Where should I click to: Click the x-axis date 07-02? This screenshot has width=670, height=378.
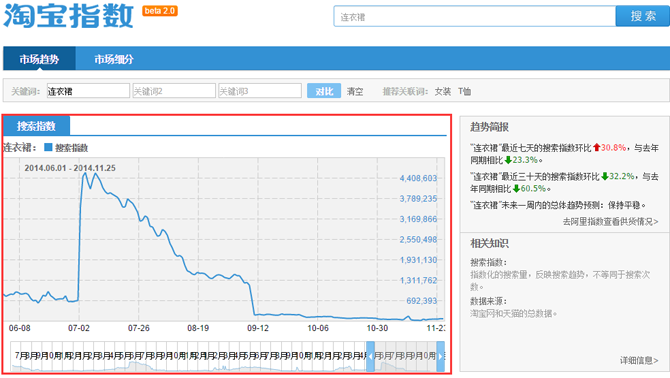79,328
